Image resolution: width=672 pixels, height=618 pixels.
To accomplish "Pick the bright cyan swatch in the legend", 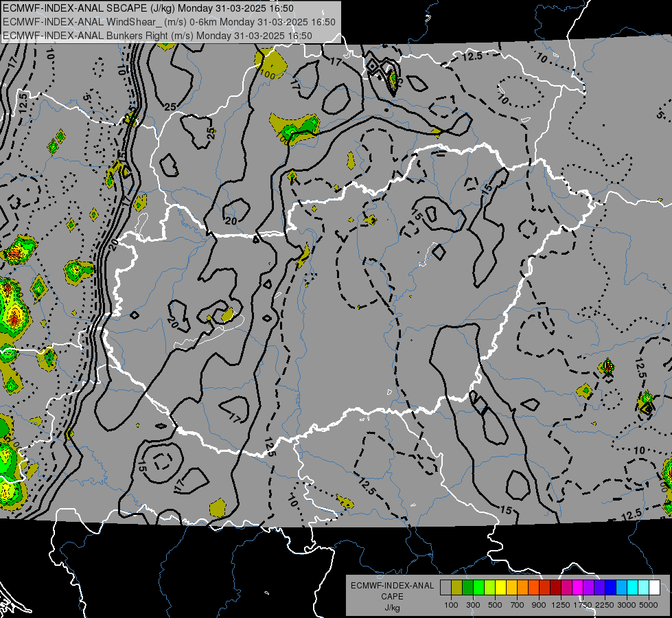I will [633, 587].
